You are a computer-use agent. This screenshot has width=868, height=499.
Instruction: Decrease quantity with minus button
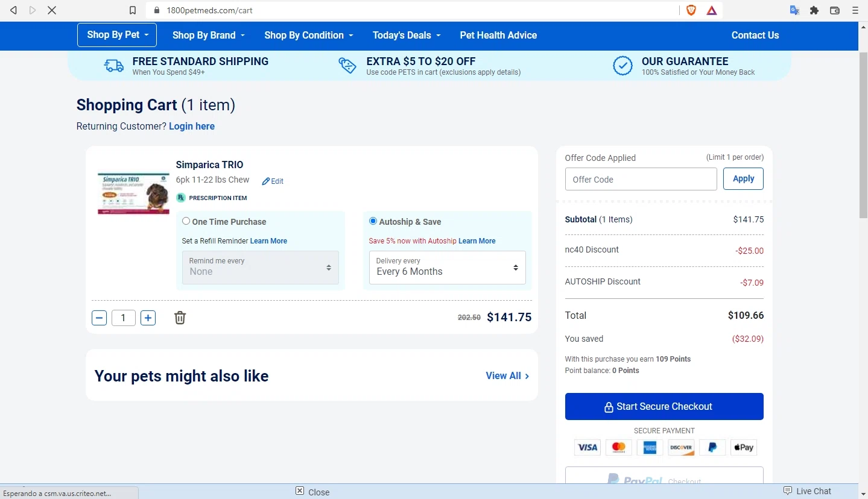click(100, 318)
